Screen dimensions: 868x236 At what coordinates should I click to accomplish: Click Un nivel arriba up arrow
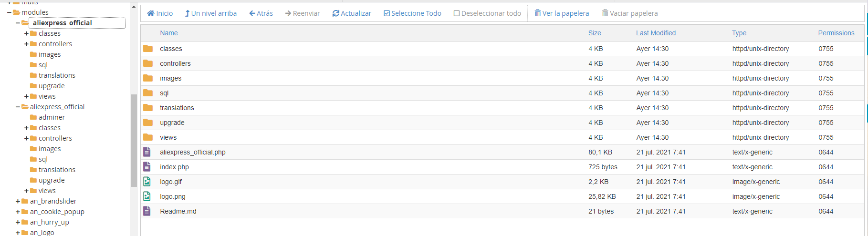[x=188, y=13]
